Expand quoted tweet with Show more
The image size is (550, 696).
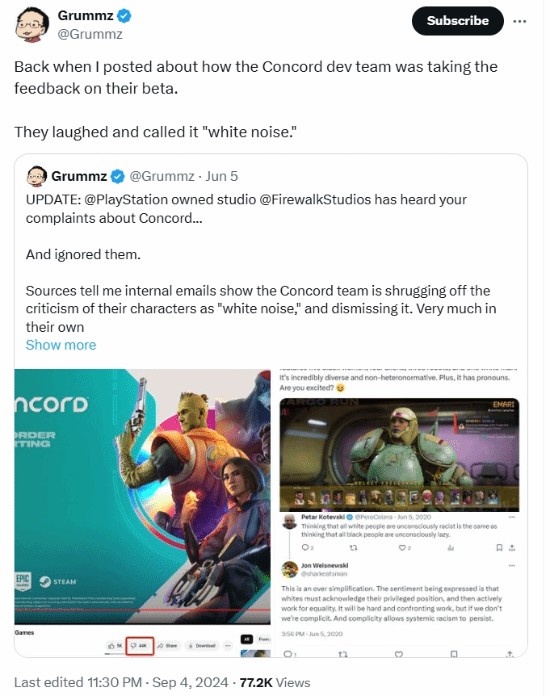[x=61, y=345]
